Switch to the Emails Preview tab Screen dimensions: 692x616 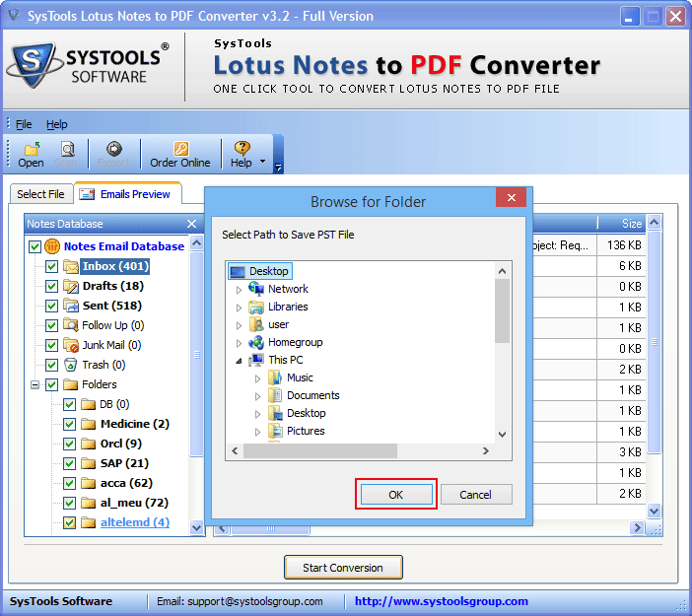click(128, 194)
